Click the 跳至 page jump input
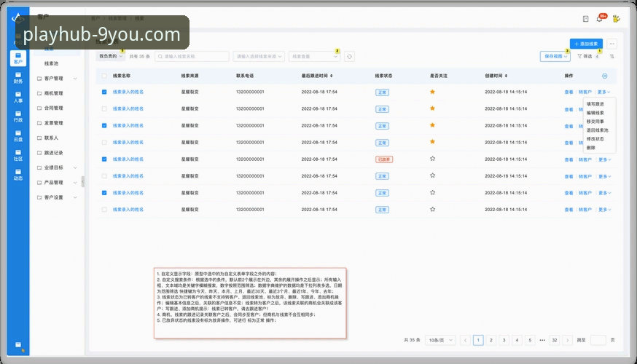This screenshot has height=364, width=637. (x=598, y=340)
